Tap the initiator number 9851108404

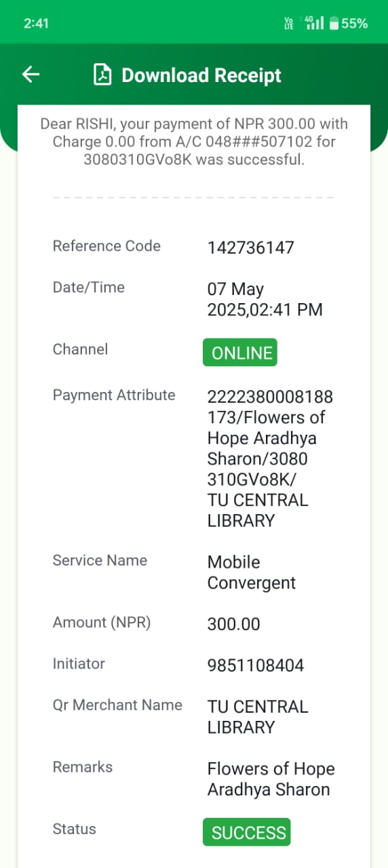pos(256,665)
